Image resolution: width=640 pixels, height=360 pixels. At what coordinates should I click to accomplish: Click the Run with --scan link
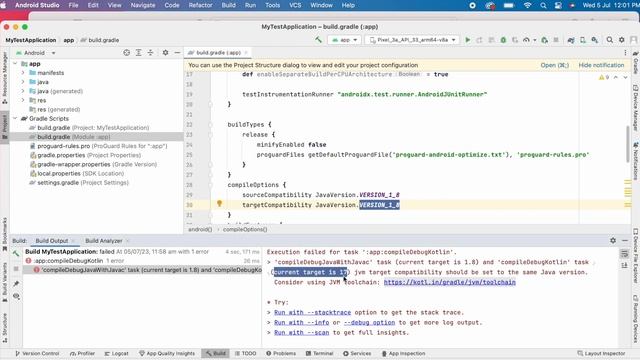(301, 333)
